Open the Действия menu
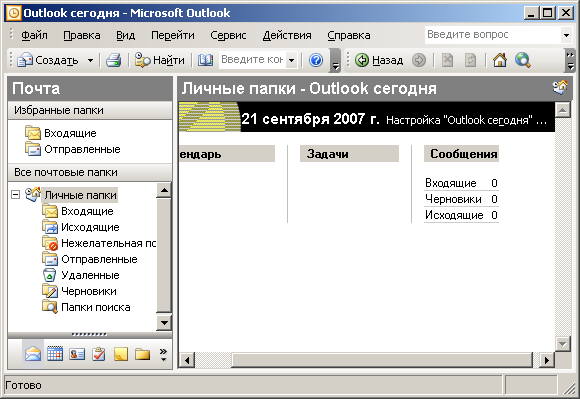 pos(287,35)
